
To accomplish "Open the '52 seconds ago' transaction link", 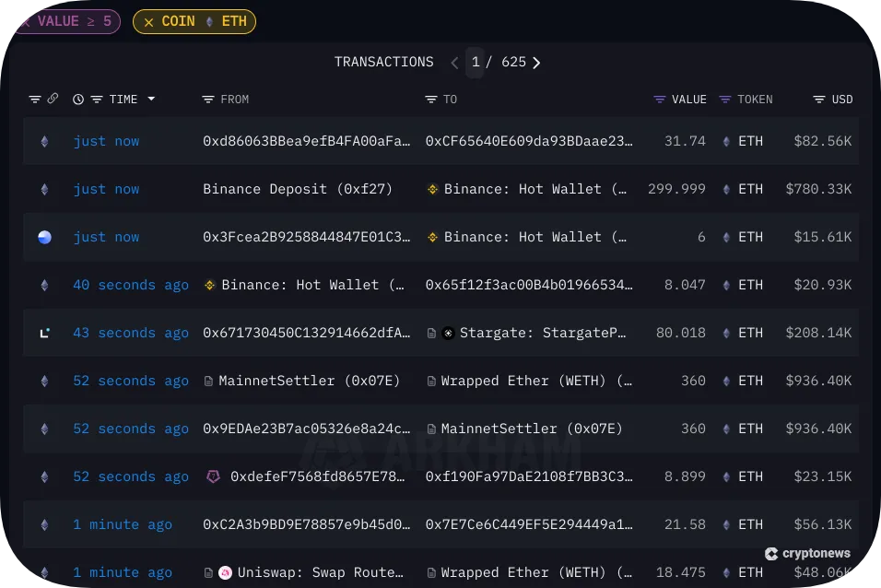I will click(130, 381).
